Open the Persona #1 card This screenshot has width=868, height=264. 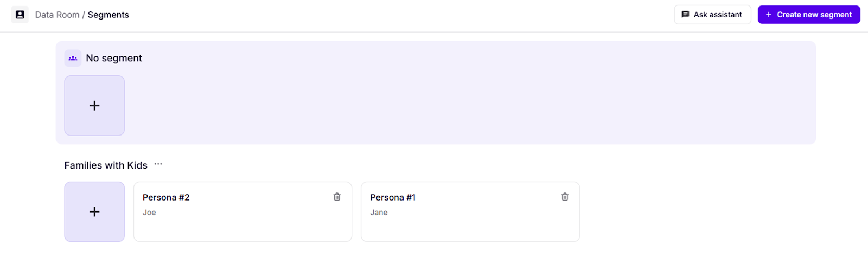coord(470,222)
